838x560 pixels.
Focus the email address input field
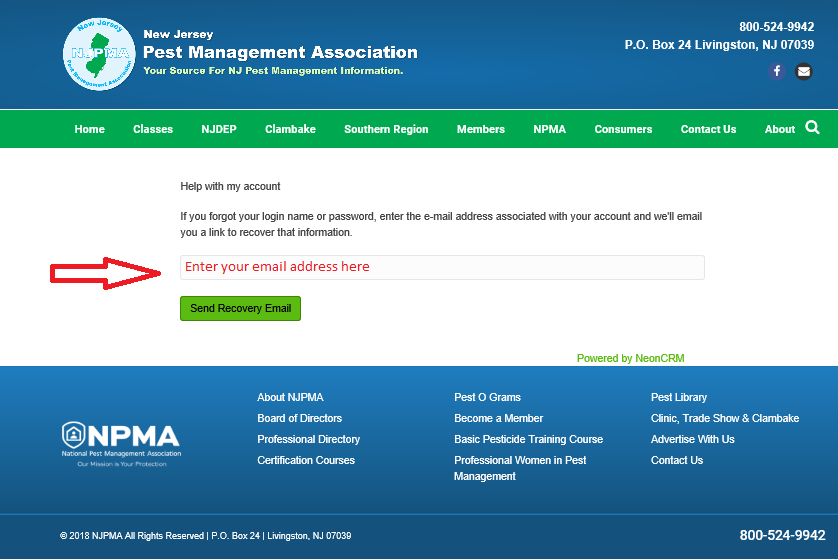coord(442,267)
